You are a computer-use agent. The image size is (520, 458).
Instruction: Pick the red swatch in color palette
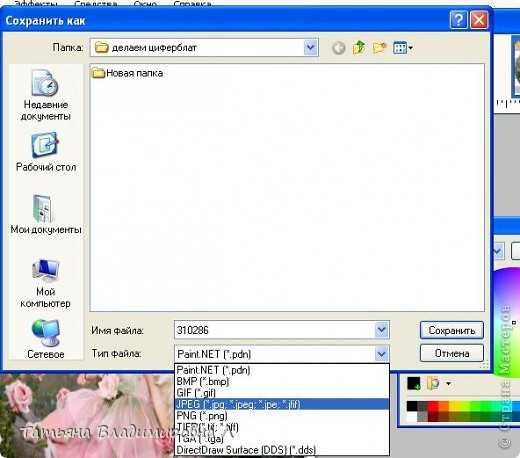coord(433,406)
